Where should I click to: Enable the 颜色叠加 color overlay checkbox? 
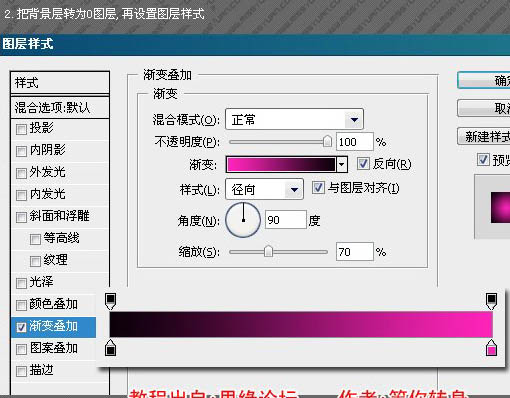point(21,305)
